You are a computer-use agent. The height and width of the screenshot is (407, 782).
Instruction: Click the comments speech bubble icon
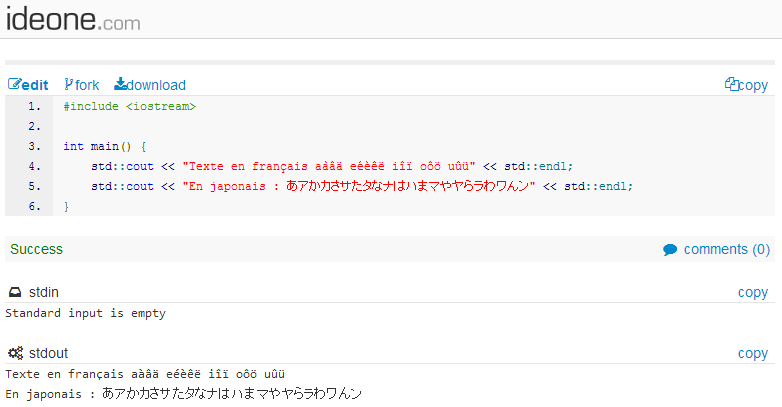(x=670, y=249)
